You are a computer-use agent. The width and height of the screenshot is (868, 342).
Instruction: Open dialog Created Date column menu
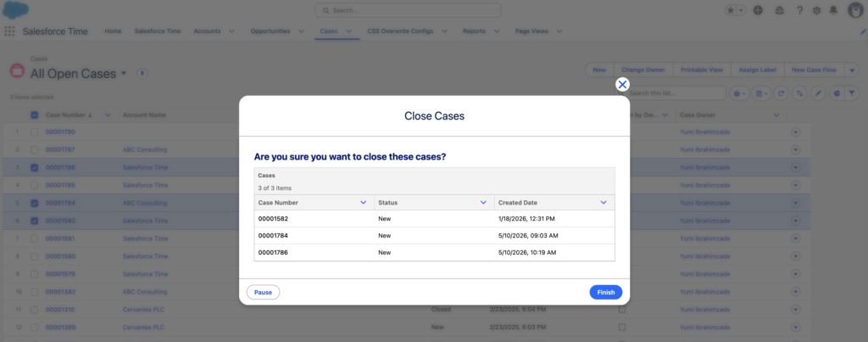click(x=604, y=202)
